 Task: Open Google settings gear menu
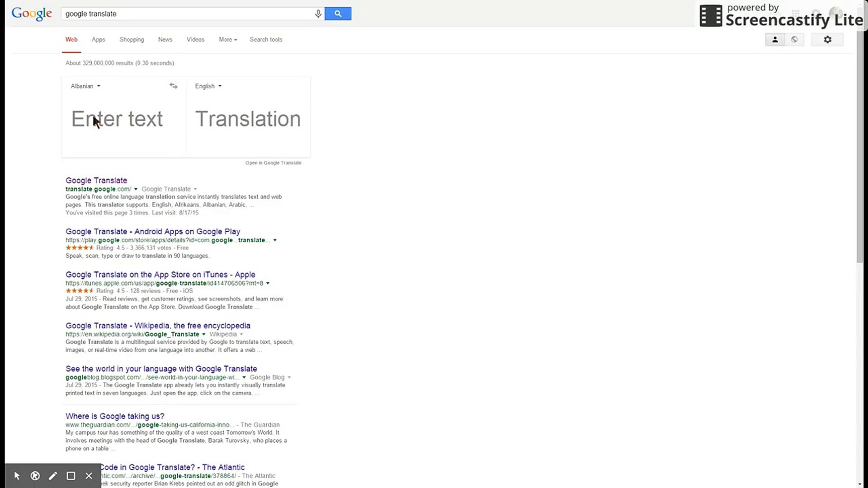point(827,40)
